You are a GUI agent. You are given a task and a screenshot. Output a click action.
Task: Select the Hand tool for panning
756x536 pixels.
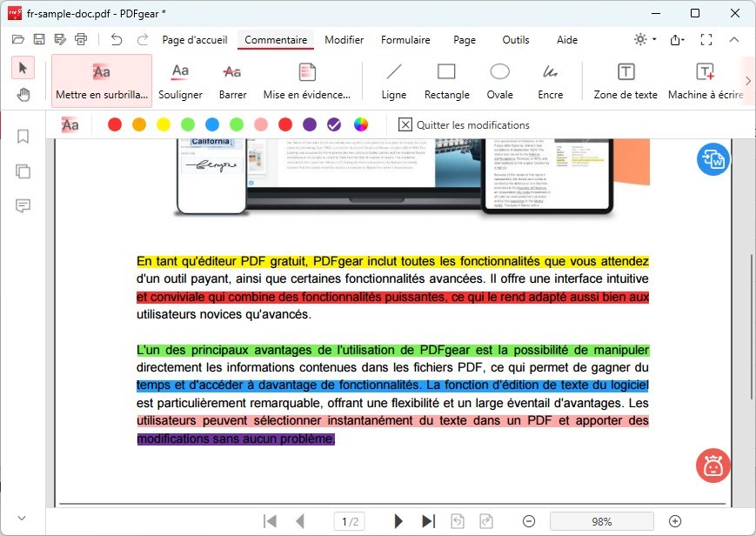click(23, 94)
